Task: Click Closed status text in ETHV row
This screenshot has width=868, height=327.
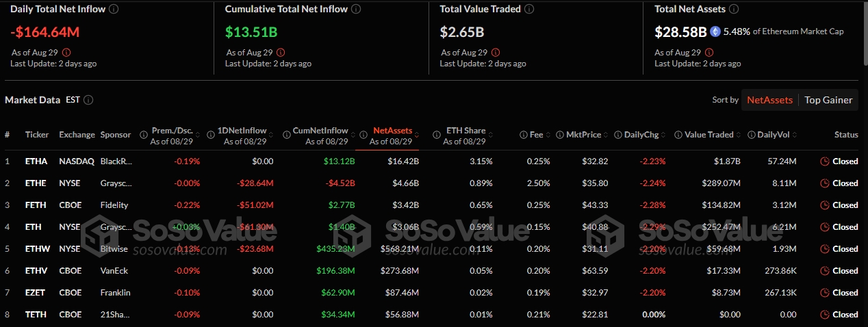Action: tap(845, 271)
